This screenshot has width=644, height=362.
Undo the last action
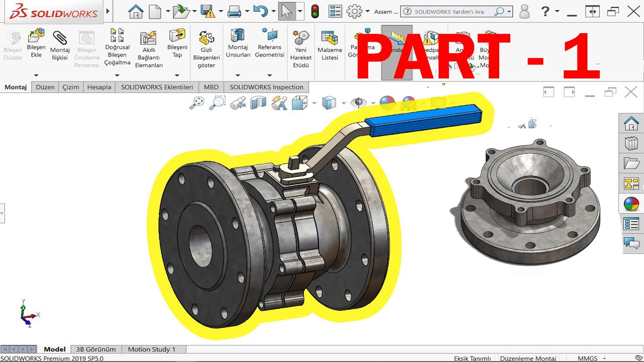(x=260, y=11)
